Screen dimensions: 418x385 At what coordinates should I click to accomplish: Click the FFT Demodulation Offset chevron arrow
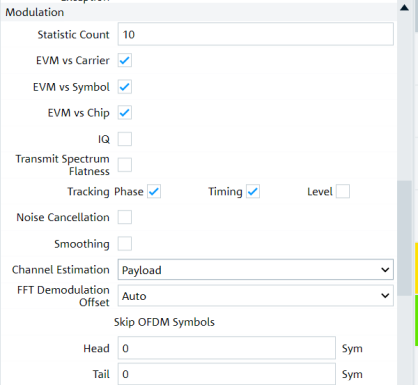385,296
